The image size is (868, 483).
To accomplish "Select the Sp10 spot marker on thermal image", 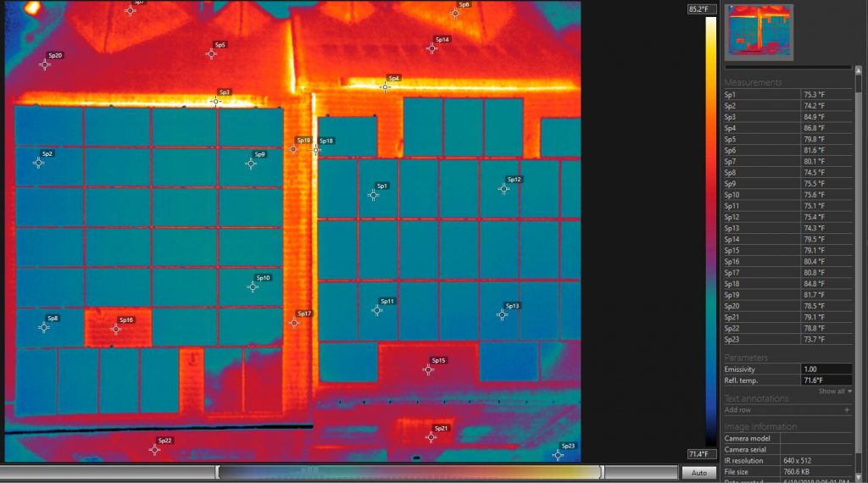I will [253, 286].
